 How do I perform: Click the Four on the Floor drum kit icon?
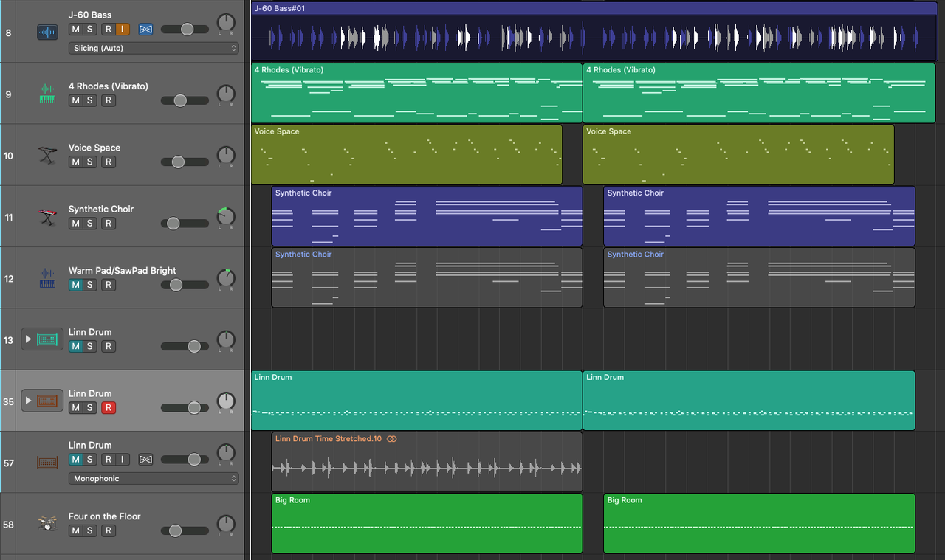(x=47, y=524)
